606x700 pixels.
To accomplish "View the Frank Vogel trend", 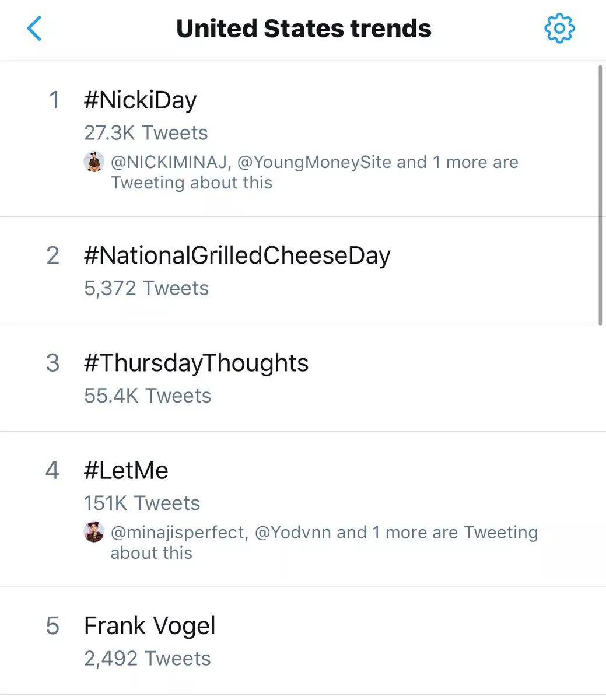I will tap(150, 626).
